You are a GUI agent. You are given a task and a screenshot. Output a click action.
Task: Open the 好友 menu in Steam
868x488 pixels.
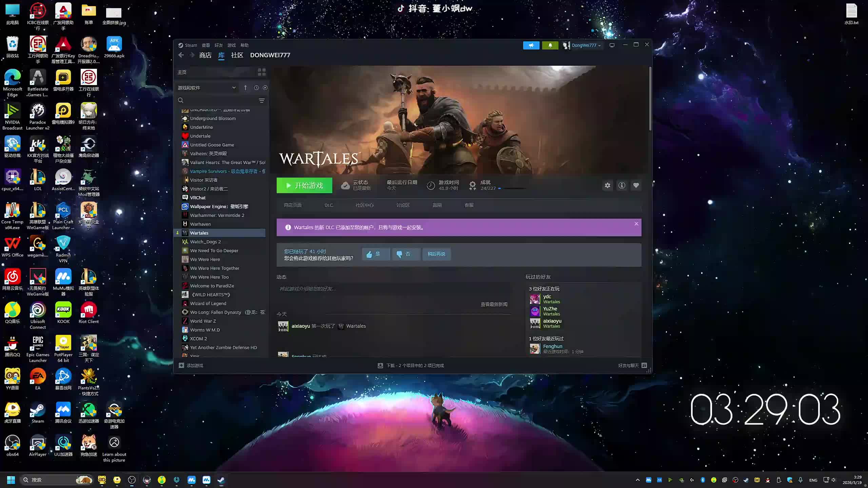click(x=219, y=45)
